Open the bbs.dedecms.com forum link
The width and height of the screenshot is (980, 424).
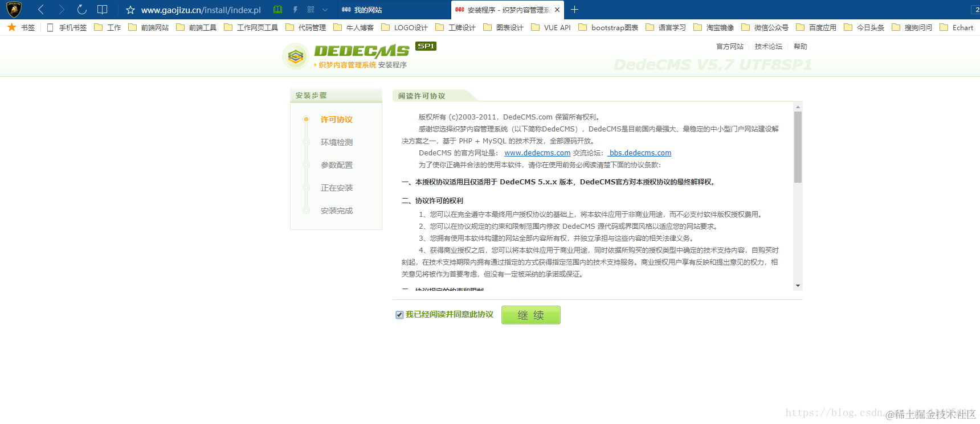pos(640,153)
